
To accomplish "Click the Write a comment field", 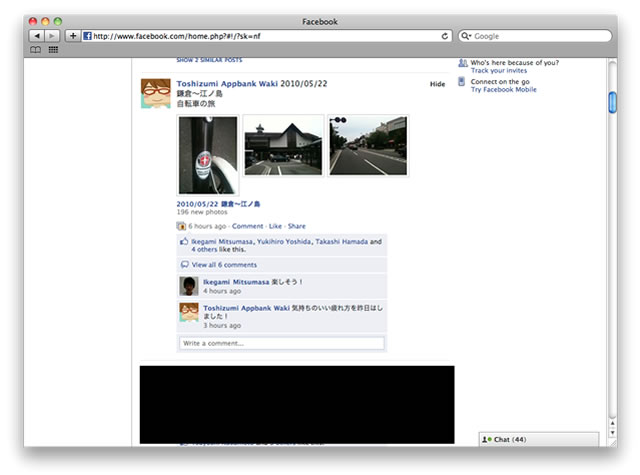I will click(282, 343).
